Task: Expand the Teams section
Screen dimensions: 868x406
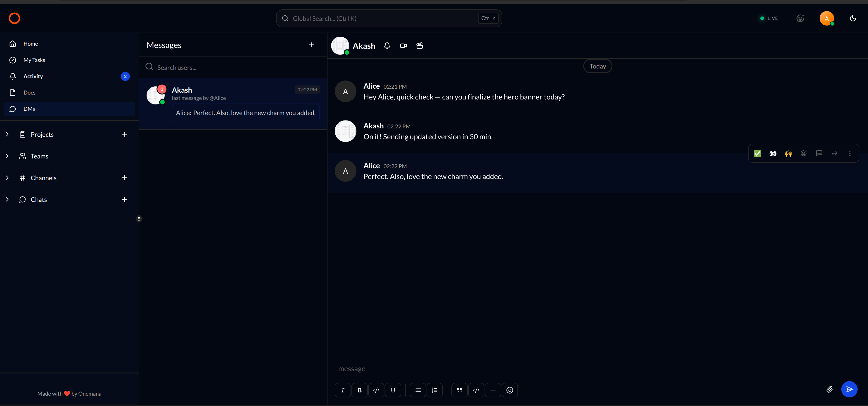Action: [x=7, y=156]
